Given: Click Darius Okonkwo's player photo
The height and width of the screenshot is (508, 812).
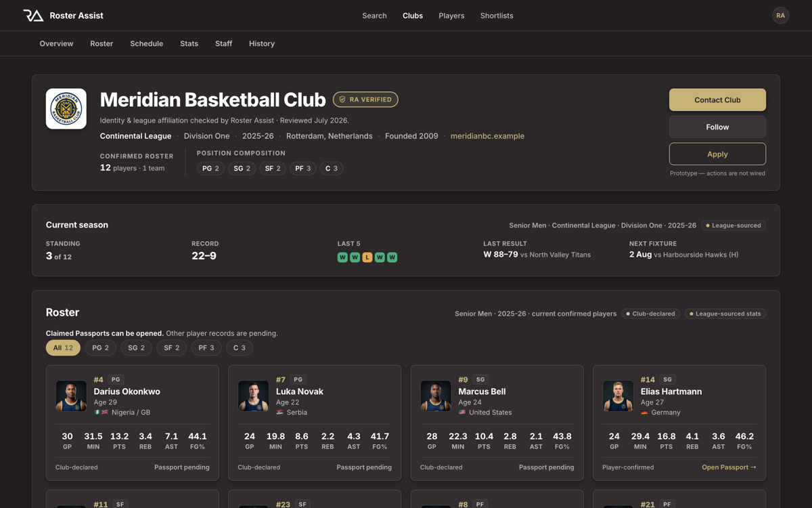Looking at the screenshot, I should pyautogui.click(x=71, y=396).
